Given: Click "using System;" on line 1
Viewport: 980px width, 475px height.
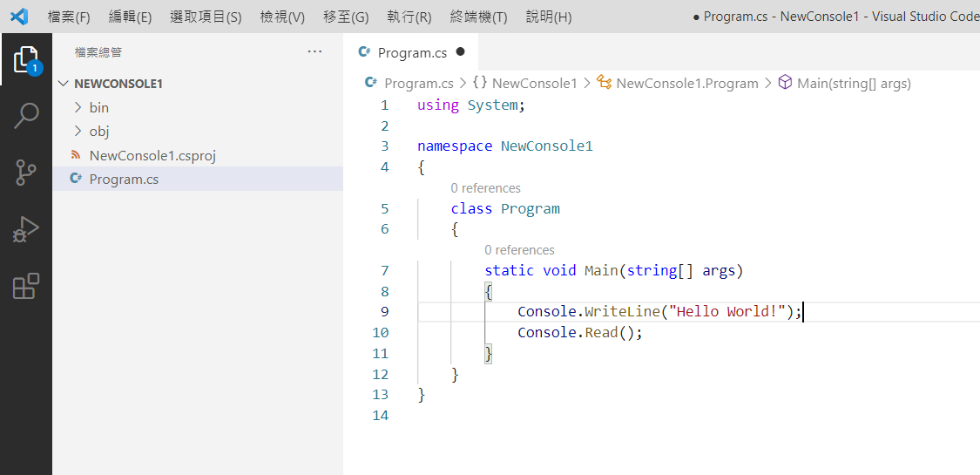Looking at the screenshot, I should (x=472, y=105).
